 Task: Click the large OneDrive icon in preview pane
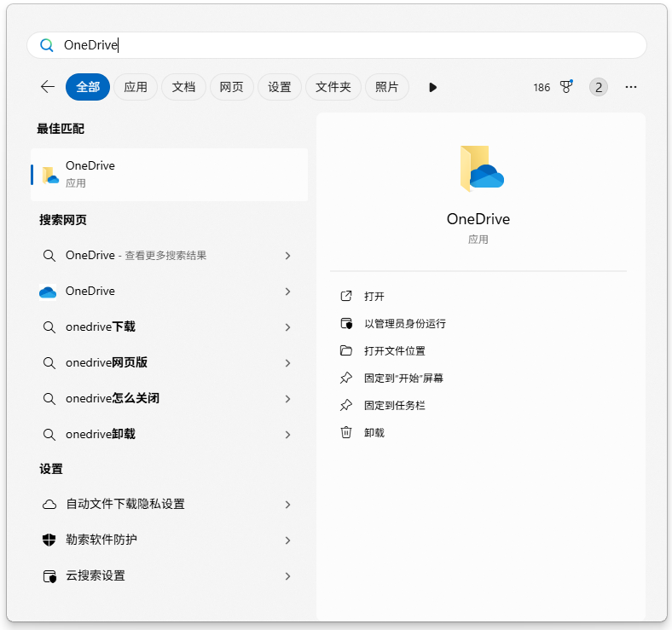[481, 169]
